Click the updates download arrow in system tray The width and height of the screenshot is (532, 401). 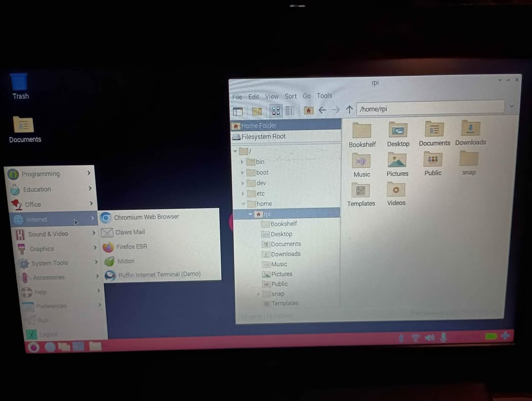coord(443,337)
